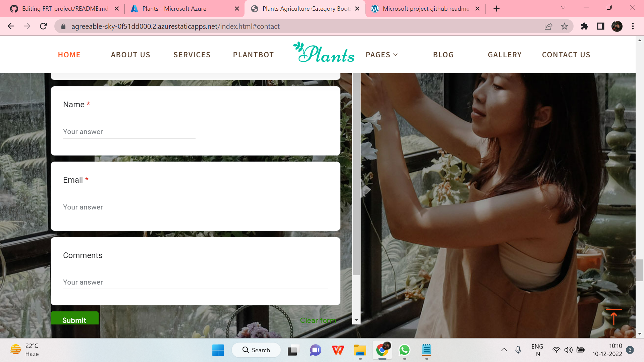Open the PLANTBOT menu item

tap(253, 55)
